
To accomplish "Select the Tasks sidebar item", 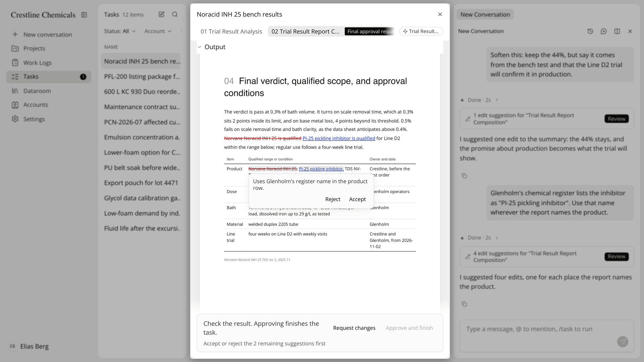I will 49,77.
